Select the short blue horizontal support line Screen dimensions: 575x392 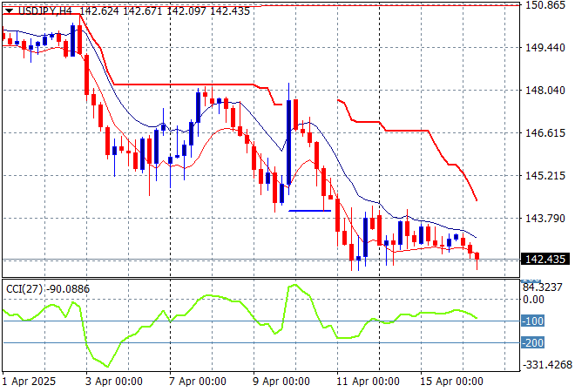point(309,210)
